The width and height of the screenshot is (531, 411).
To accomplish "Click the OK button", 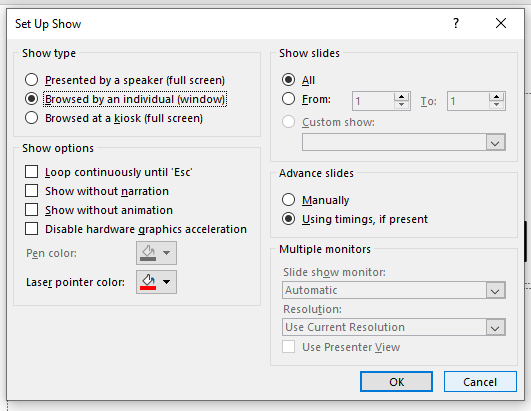I will pyautogui.click(x=396, y=382).
